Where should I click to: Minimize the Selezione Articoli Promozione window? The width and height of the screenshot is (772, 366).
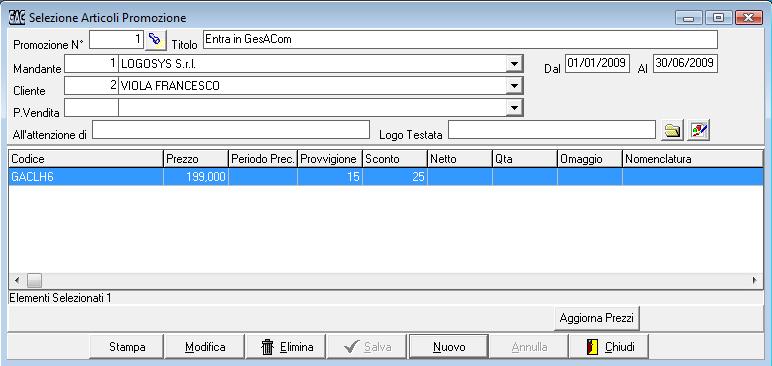(689, 18)
